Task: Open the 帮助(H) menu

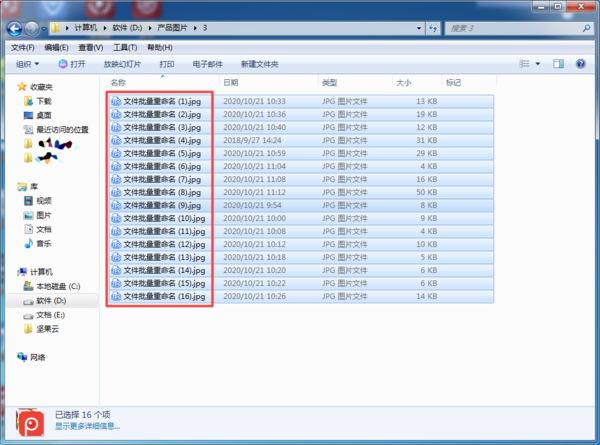Action: 160,47
